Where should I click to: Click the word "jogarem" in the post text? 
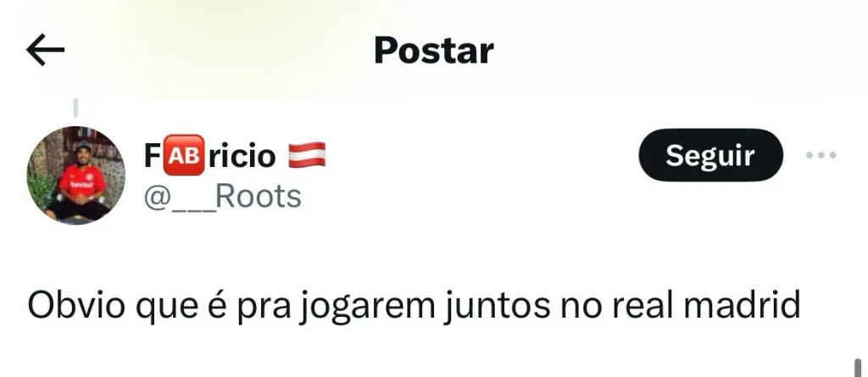[364, 308]
